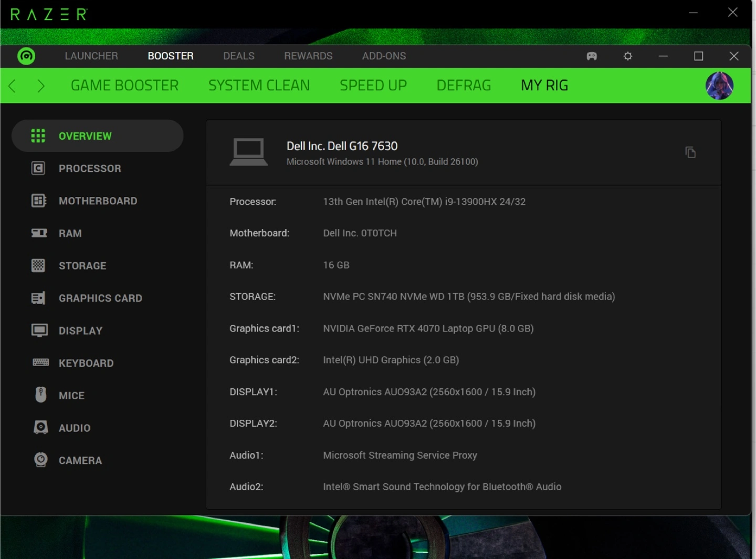
Task: Click the DISPLAY1 AU Optronics value
Action: click(429, 392)
